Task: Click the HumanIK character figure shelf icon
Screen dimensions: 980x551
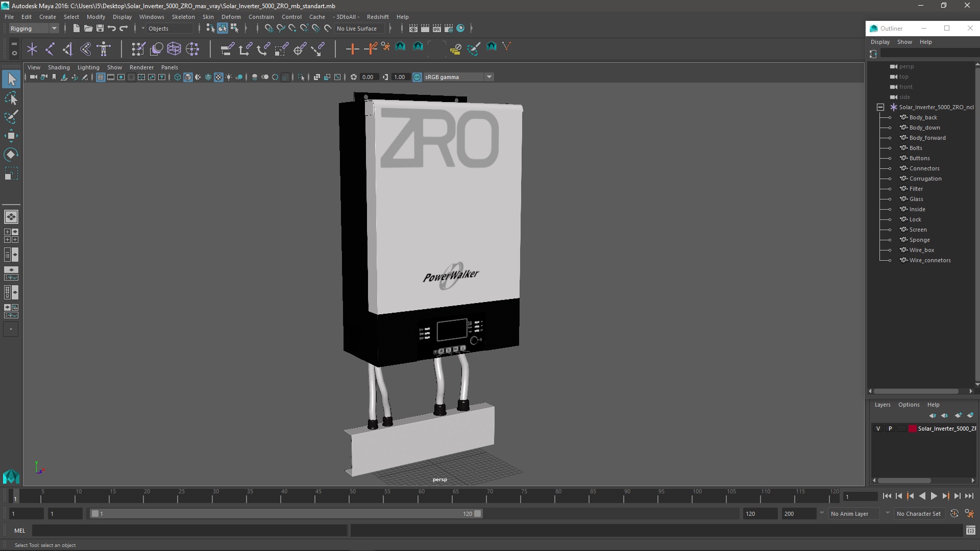Action: (104, 49)
